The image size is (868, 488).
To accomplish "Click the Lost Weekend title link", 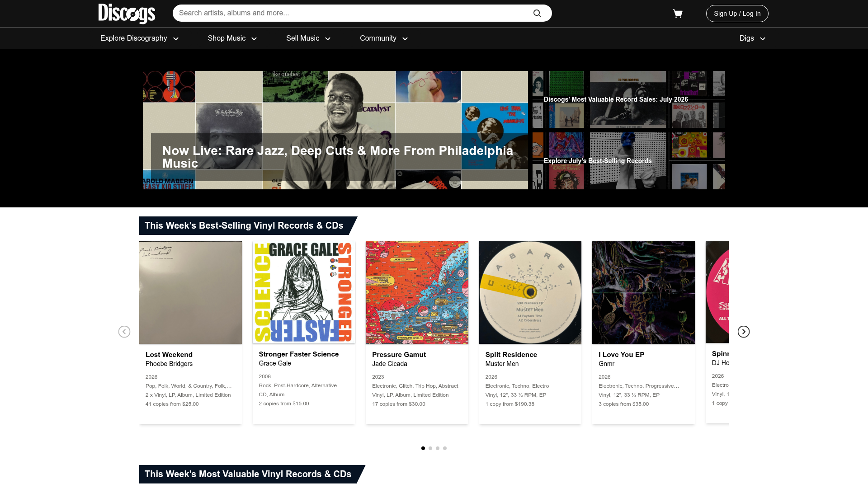I will click(x=169, y=355).
